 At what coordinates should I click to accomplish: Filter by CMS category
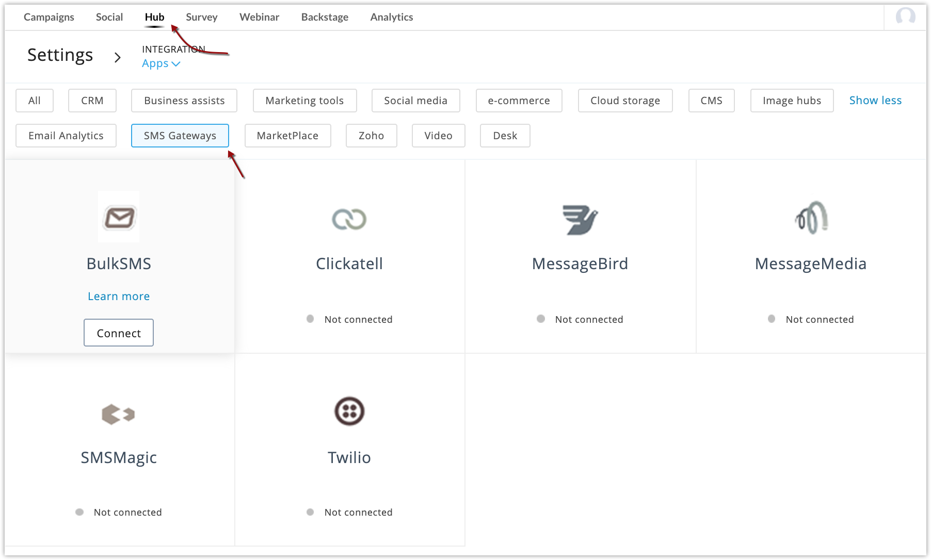point(711,101)
